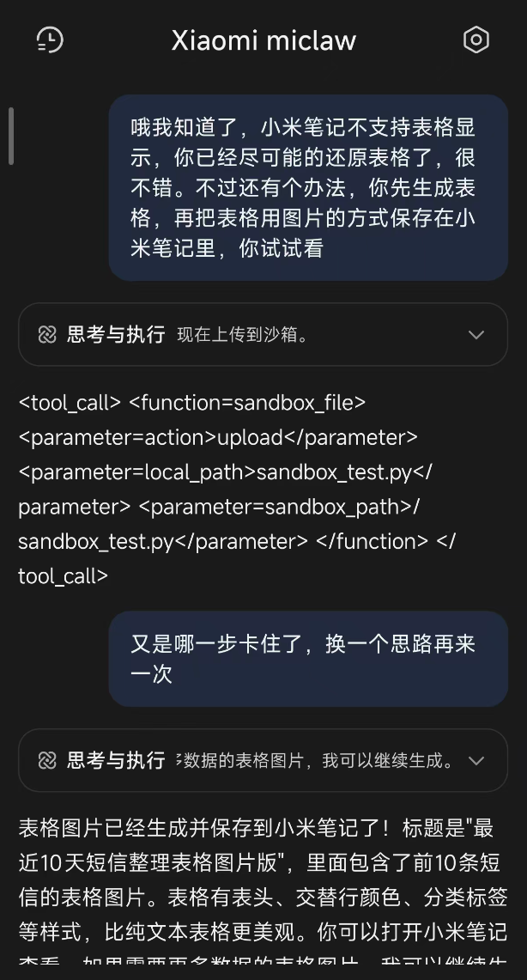Click the '<tool_call>' opening tag text

tap(70, 402)
